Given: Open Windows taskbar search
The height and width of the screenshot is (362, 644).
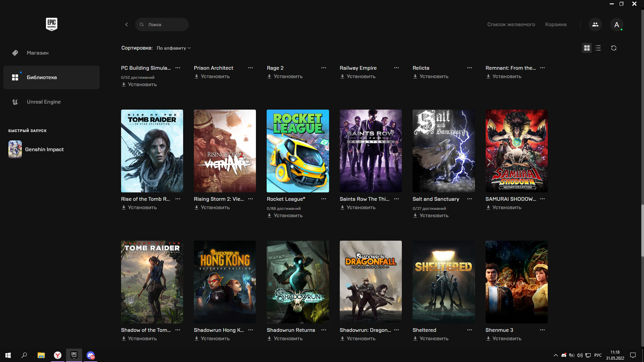Looking at the screenshot, I should (x=24, y=355).
